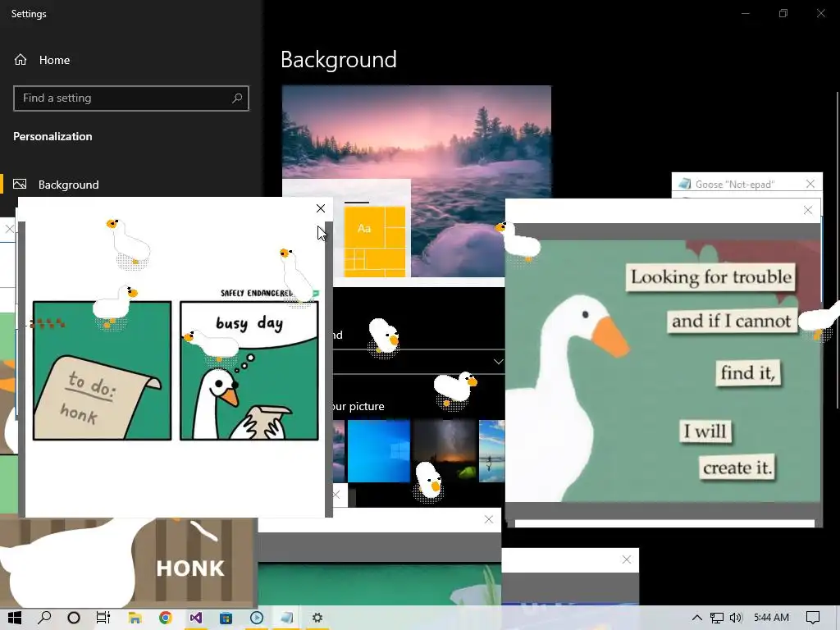Open Task View on the taskbar

coord(103,618)
